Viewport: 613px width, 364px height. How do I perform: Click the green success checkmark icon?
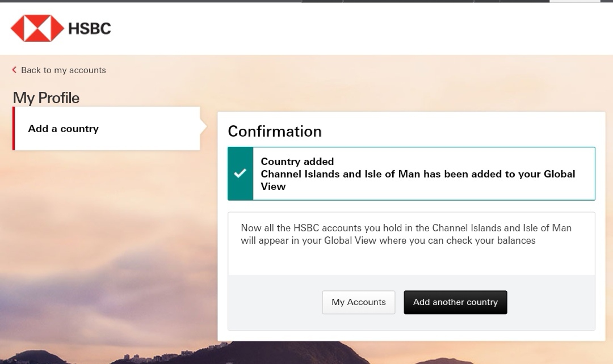pos(240,173)
